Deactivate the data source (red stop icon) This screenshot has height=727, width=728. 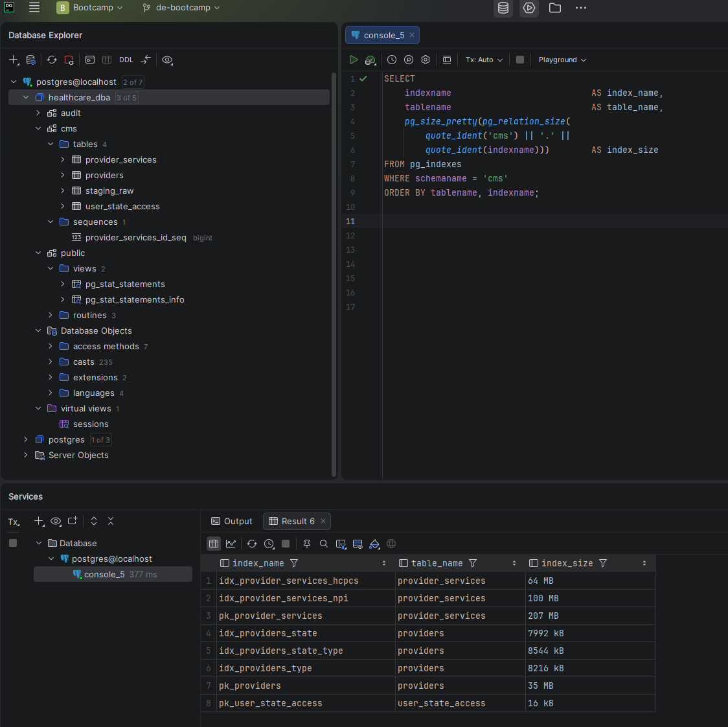69,60
